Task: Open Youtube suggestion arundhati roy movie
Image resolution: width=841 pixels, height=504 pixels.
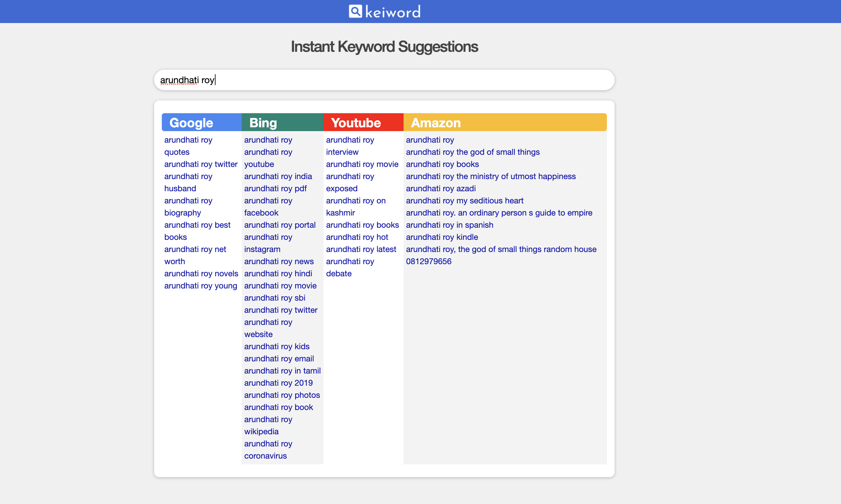Action: coord(362,164)
